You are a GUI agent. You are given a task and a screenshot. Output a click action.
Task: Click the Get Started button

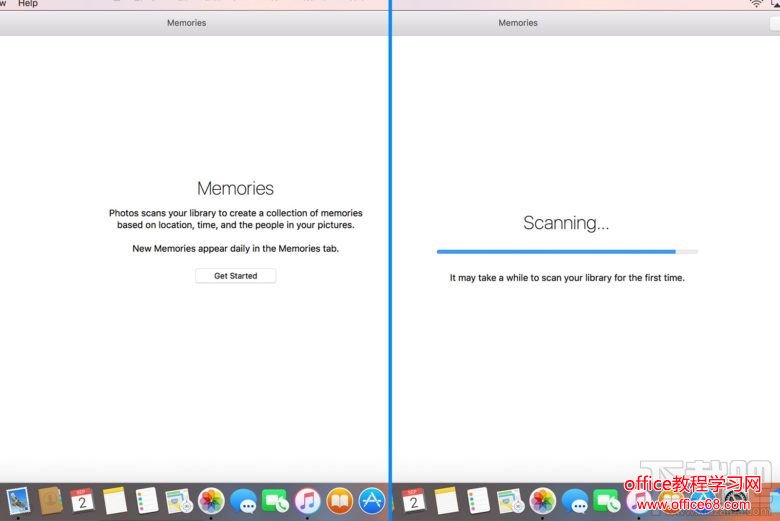(235, 276)
